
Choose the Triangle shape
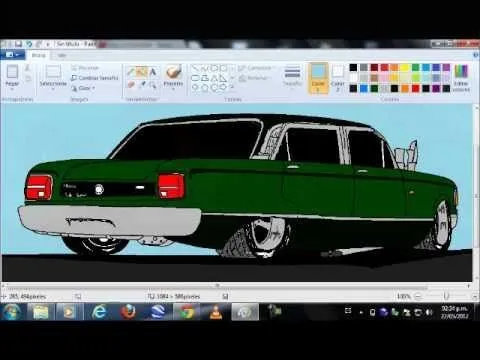pos(214,78)
